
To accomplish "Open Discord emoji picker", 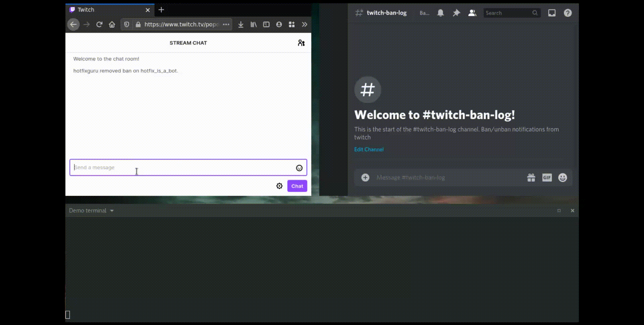I will [562, 178].
